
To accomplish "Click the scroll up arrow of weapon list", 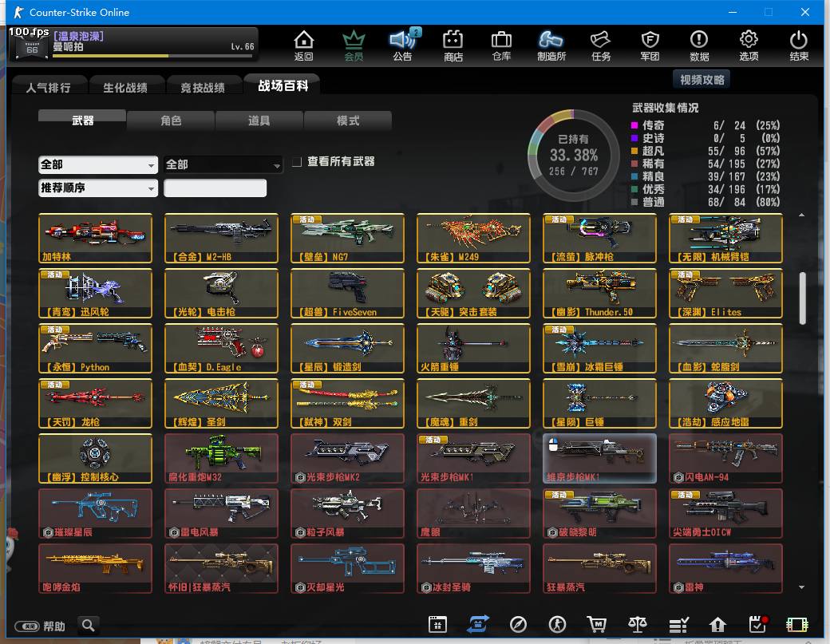I will coord(802,215).
